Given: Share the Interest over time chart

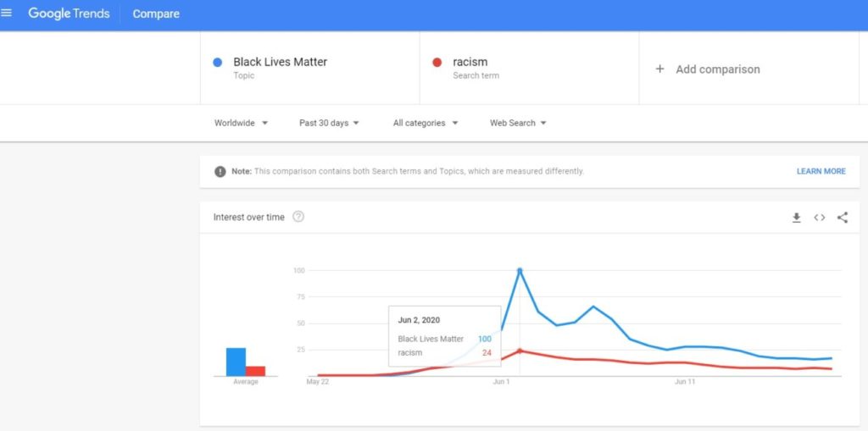Looking at the screenshot, I should click(x=843, y=218).
